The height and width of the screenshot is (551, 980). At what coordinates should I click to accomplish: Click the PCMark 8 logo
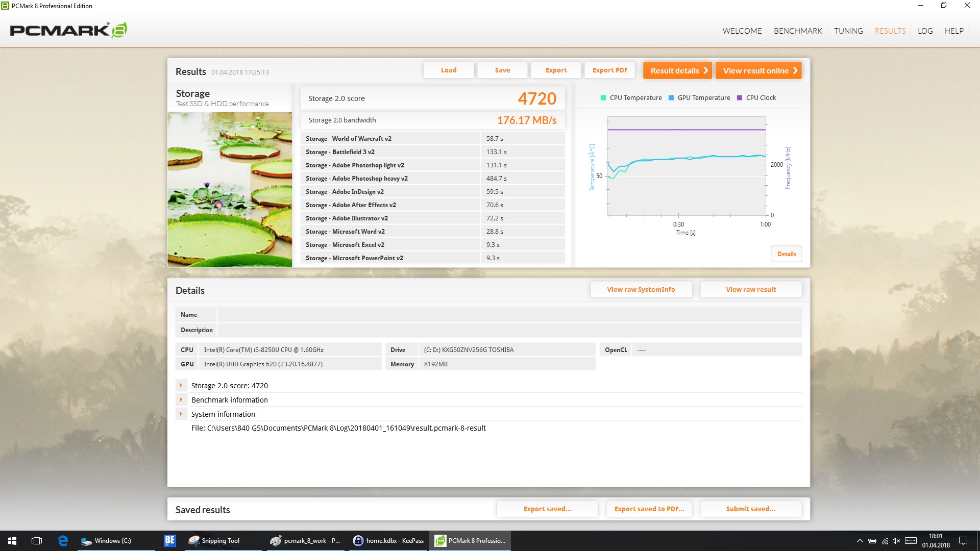click(x=68, y=30)
